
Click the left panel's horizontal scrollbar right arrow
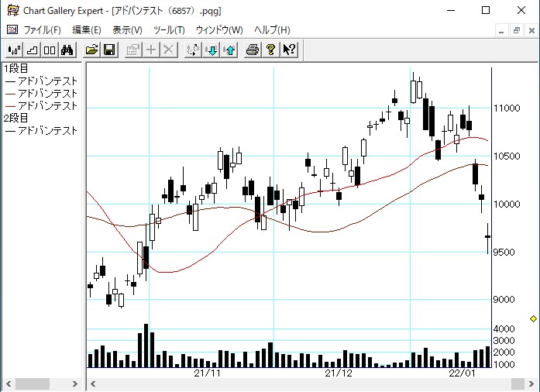tap(76, 384)
